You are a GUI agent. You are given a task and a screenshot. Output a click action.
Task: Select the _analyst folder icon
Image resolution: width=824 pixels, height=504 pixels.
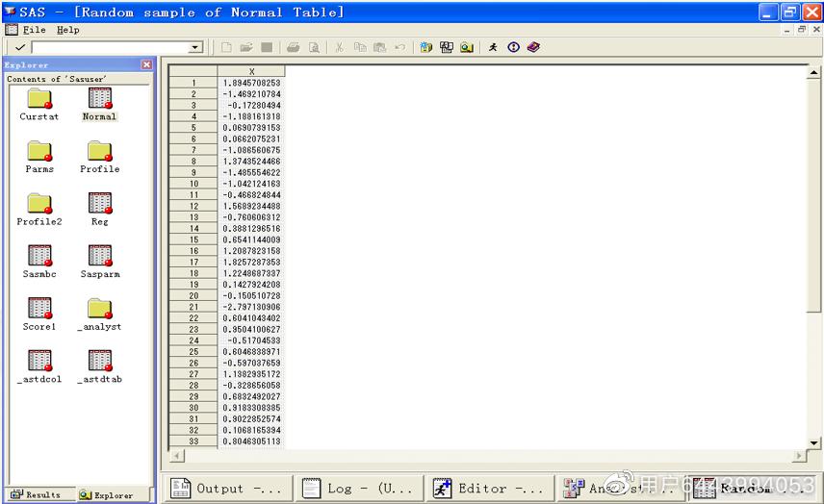pos(99,309)
